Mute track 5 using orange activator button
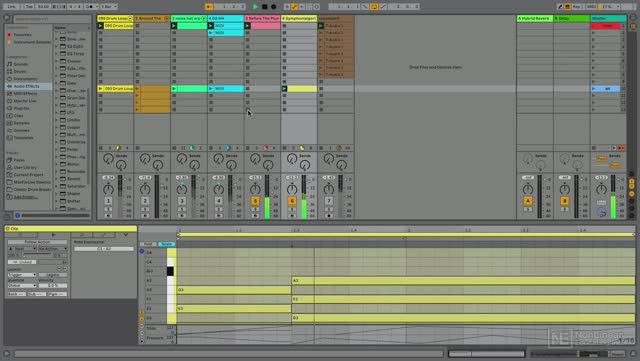This screenshot has width=640, height=361. pos(256,201)
